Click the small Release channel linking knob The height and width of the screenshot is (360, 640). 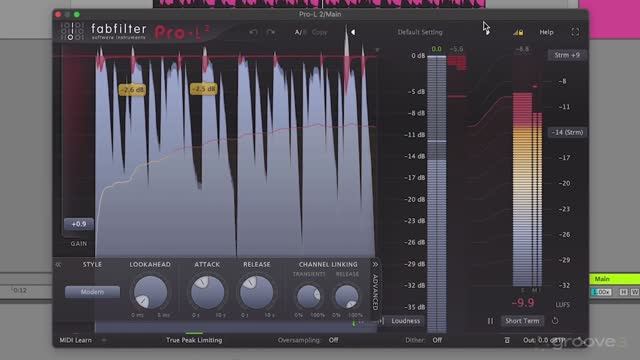(x=347, y=296)
